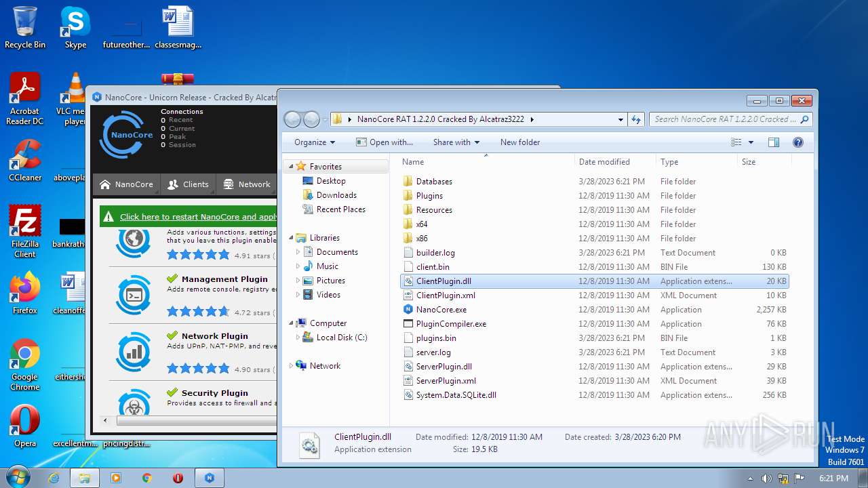Open Internet Explorer from the taskbar
The height and width of the screenshot is (488, 868).
point(54,478)
